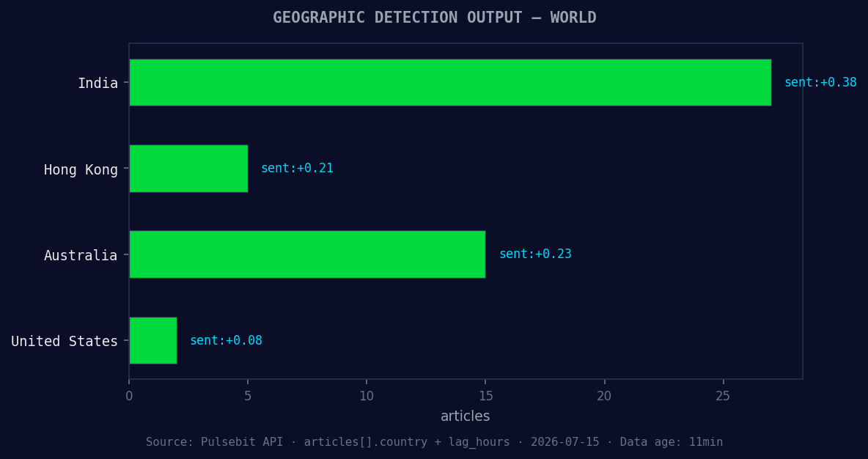868x459 pixels.
Task: Select the United States axis label
Action: [x=65, y=341]
